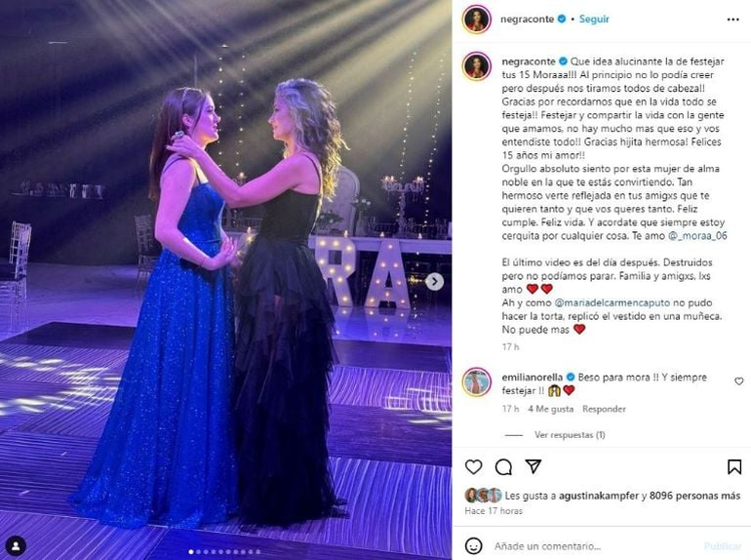Viewport: 751px width, 560px height.
Task: Open the @_moraa_06 mention link
Action: pyautogui.click(x=697, y=236)
